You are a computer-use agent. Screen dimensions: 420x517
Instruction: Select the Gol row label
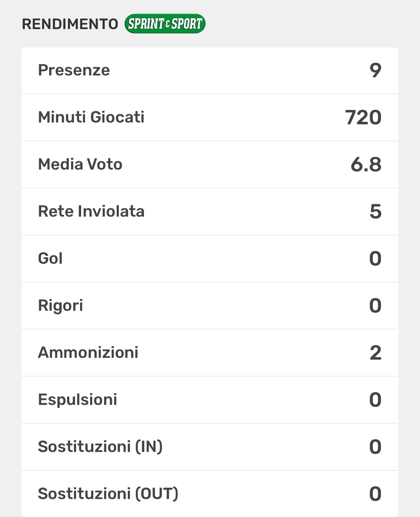coord(50,258)
